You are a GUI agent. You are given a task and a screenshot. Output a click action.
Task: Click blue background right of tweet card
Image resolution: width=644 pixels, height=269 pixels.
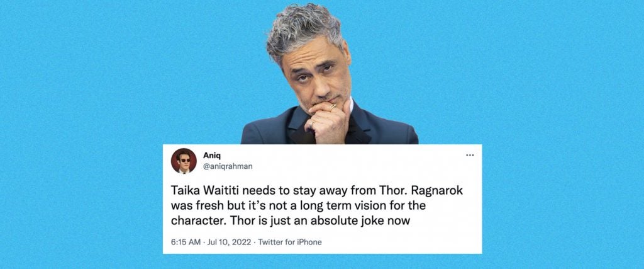pos(563,197)
